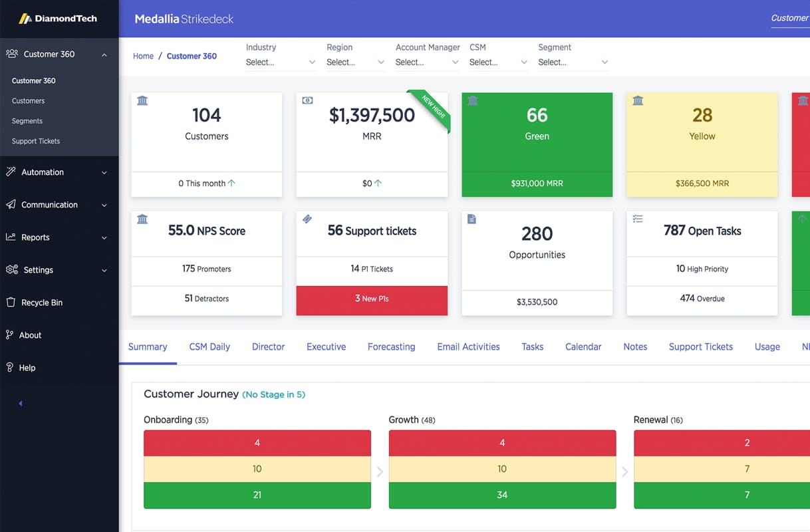Click the Help question icon
The image size is (810, 532).
pyautogui.click(x=10, y=367)
